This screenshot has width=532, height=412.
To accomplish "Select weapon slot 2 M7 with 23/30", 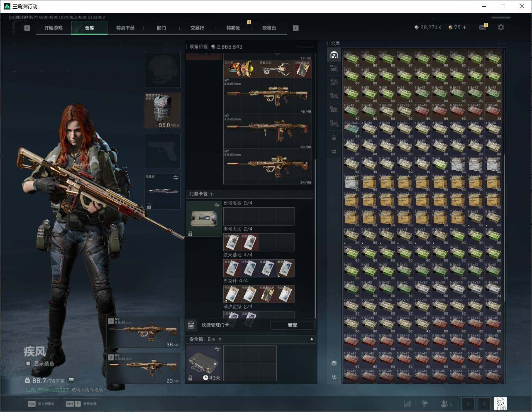I will click(x=144, y=368).
